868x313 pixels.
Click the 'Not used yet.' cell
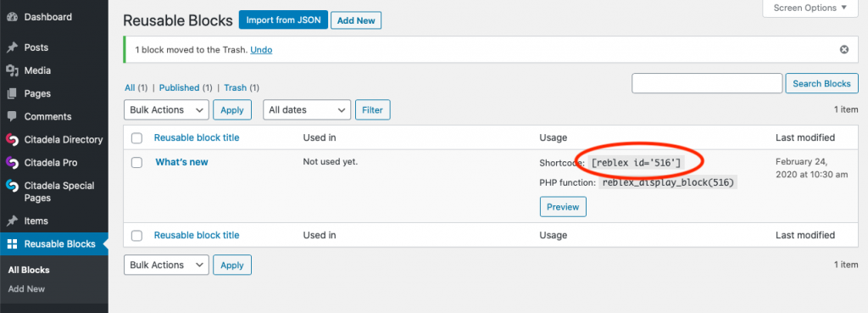click(331, 162)
